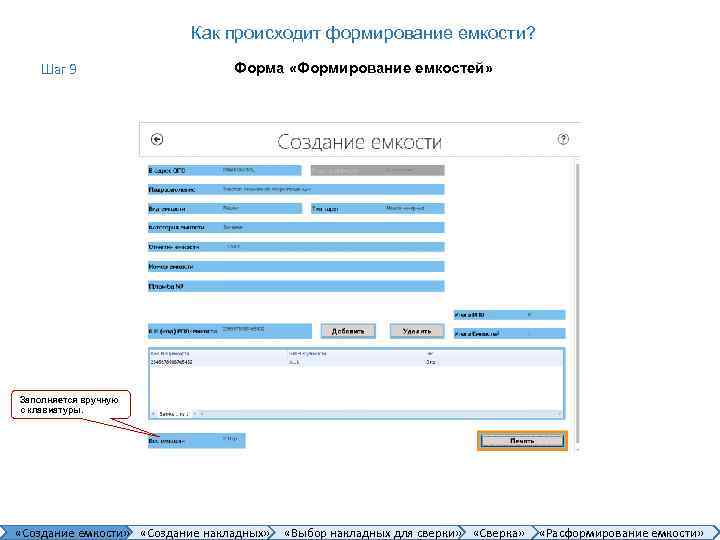
Task: Click the Номер емкости field
Action: [x=296, y=266]
